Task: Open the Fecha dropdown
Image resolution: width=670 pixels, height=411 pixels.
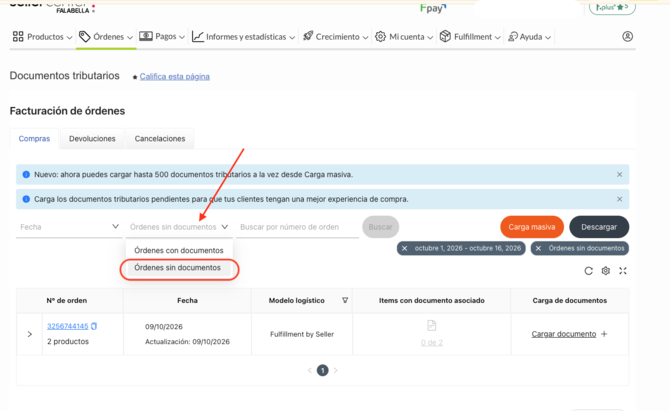Action: (69, 227)
